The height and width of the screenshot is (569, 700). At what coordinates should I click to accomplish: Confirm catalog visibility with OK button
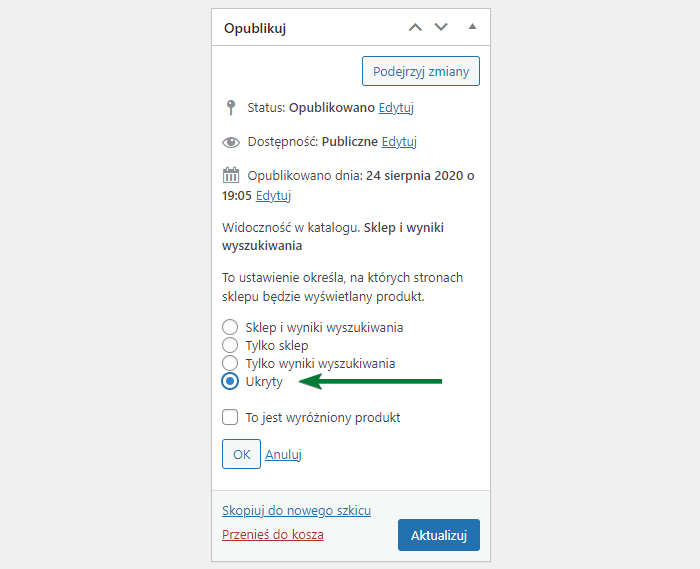pyautogui.click(x=241, y=454)
